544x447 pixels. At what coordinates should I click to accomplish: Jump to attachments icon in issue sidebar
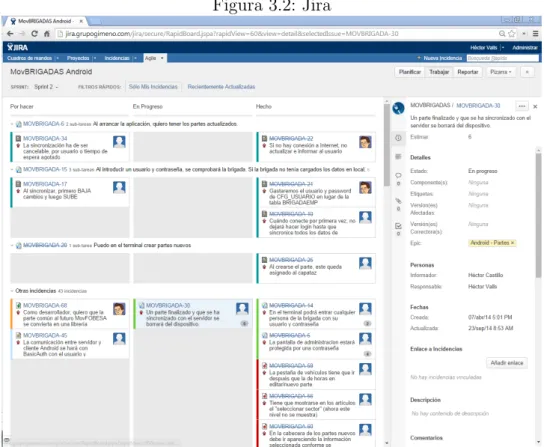tap(398, 201)
